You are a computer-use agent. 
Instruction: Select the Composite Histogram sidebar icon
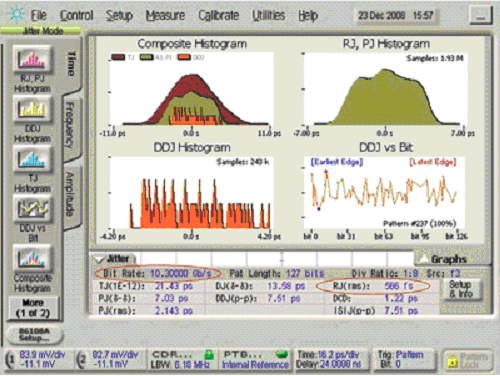32,259
